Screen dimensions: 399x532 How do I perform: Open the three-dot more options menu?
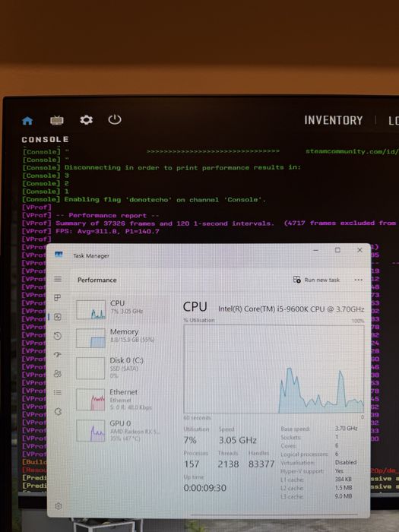click(x=358, y=280)
